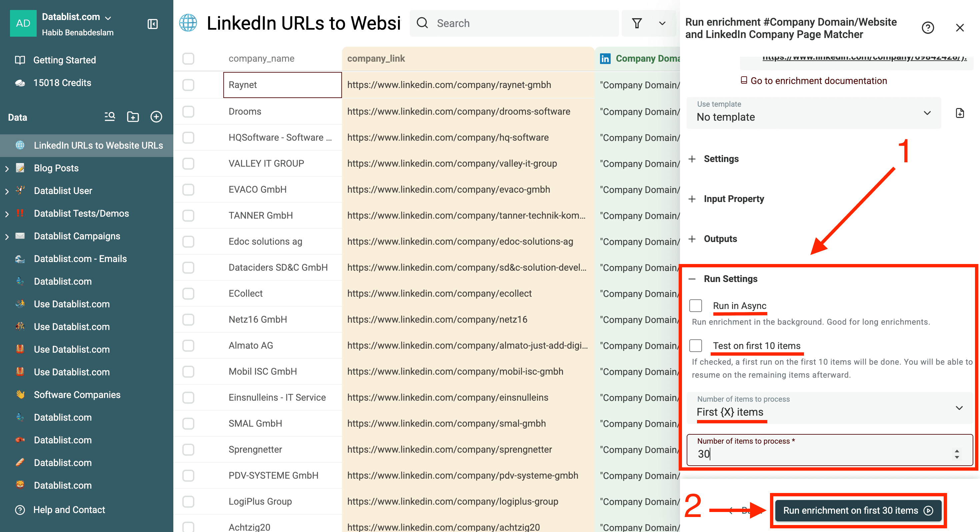Add a new dataset via the circled plus icon
This screenshot has height=532, width=980.
156,117
